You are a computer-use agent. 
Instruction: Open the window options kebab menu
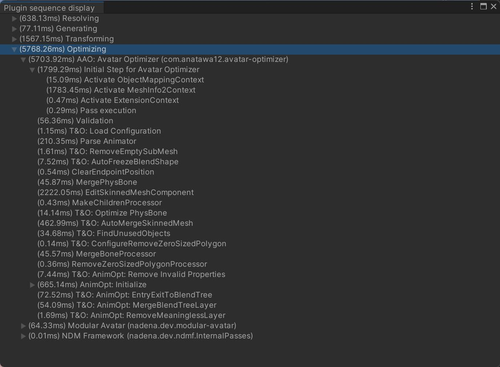point(472,7)
